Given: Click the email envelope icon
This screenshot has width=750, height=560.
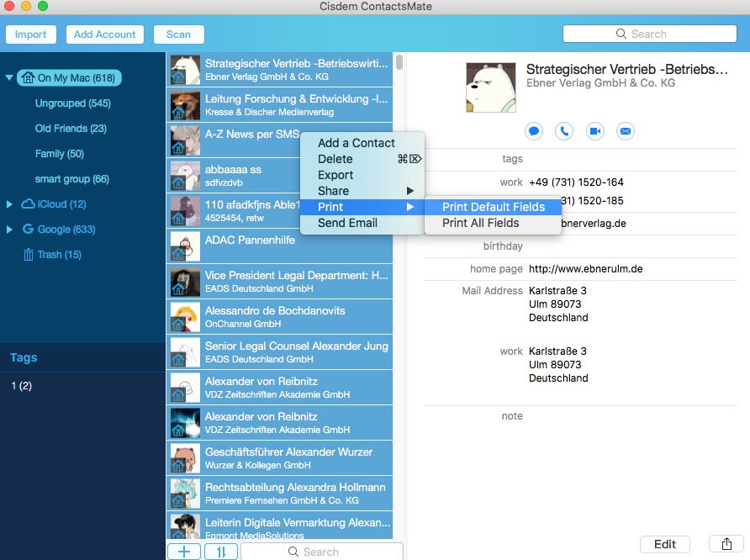Looking at the screenshot, I should pos(626,131).
